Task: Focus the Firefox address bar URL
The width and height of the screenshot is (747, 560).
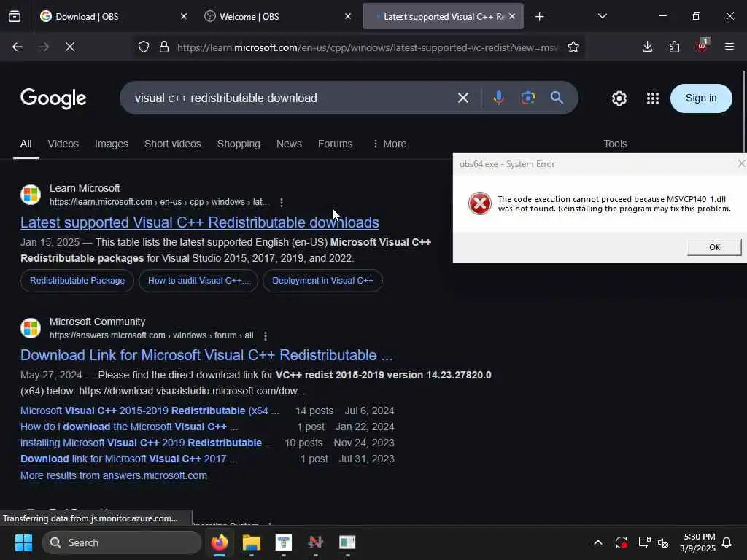Action: [x=369, y=47]
